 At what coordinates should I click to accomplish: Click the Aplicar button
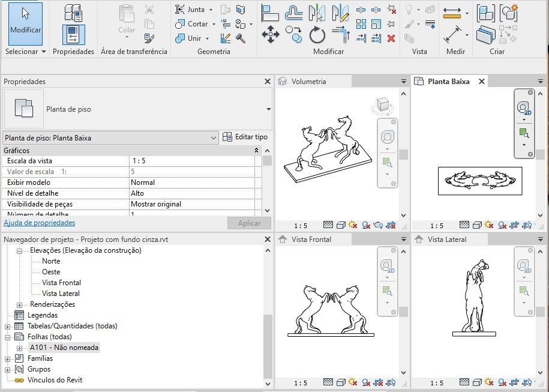click(x=249, y=223)
